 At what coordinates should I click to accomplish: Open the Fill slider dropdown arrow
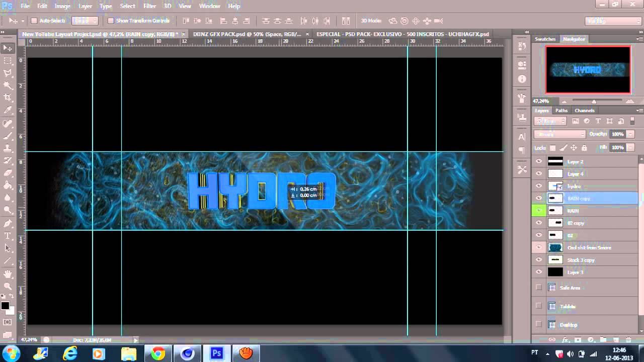pyautogui.click(x=630, y=148)
